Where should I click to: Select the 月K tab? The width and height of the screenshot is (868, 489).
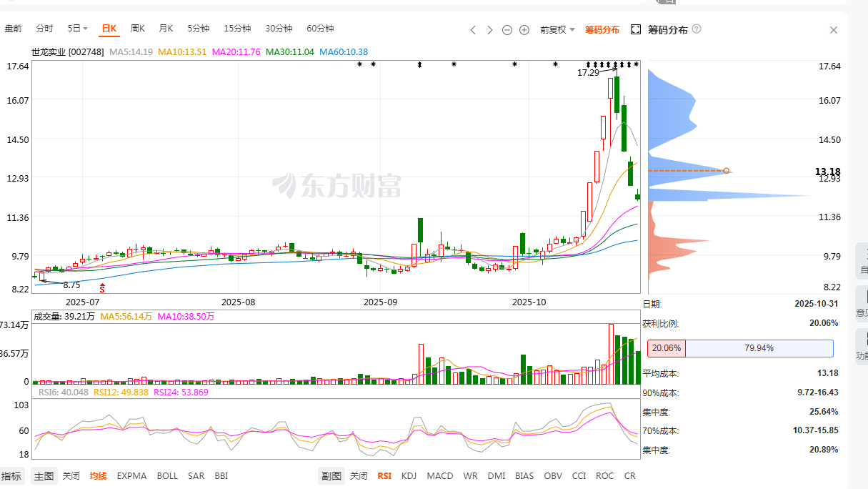pyautogui.click(x=166, y=29)
